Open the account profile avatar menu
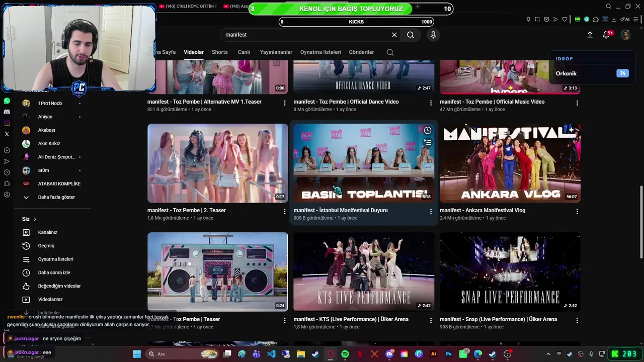The height and width of the screenshot is (362, 644). click(x=625, y=35)
